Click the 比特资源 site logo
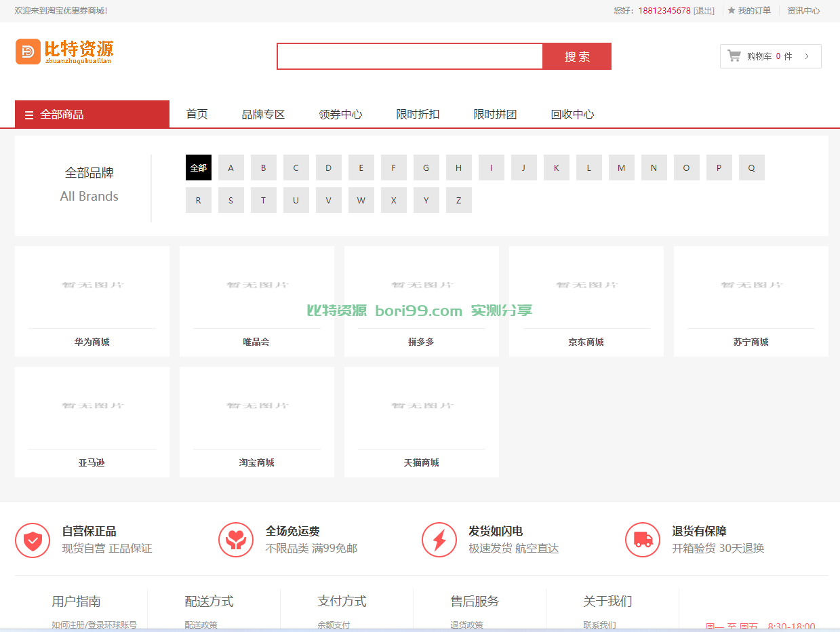 (64, 52)
